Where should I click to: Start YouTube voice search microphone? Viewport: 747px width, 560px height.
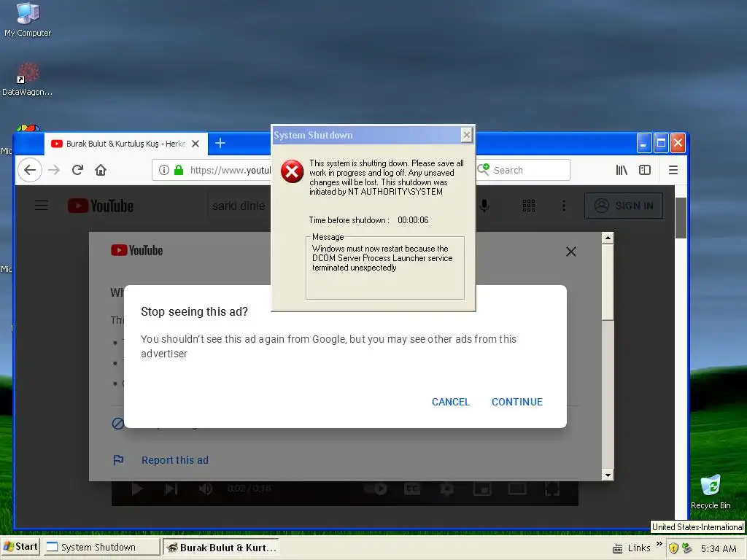(484, 206)
